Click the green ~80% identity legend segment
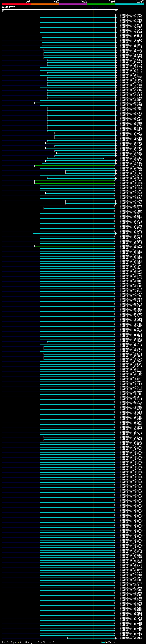This screenshot has height=644, width=146. tap(101, 4)
